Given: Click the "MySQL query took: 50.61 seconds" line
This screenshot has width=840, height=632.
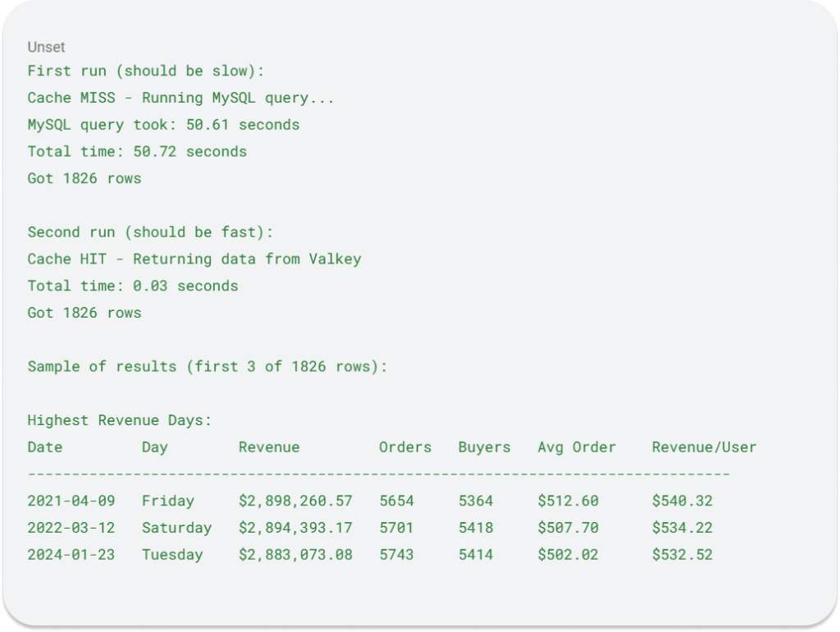Looking at the screenshot, I should [163, 125].
